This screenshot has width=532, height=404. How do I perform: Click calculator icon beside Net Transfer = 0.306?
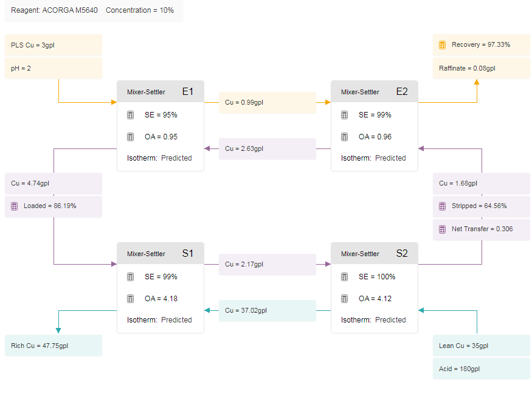442,229
